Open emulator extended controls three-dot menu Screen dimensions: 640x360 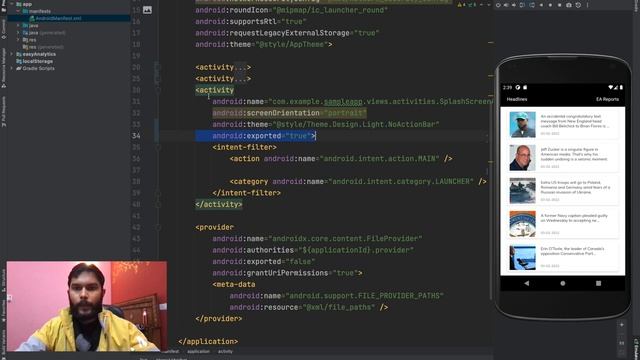click(x=588, y=5)
